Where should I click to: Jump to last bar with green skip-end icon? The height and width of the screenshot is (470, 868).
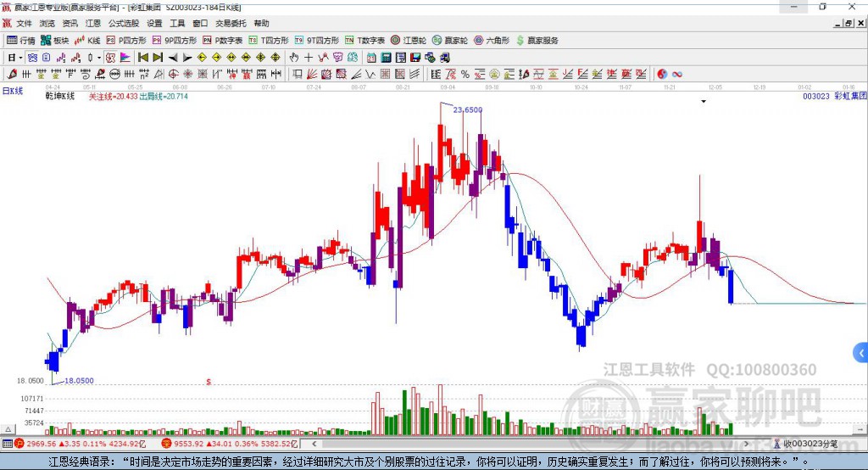(x=158, y=57)
